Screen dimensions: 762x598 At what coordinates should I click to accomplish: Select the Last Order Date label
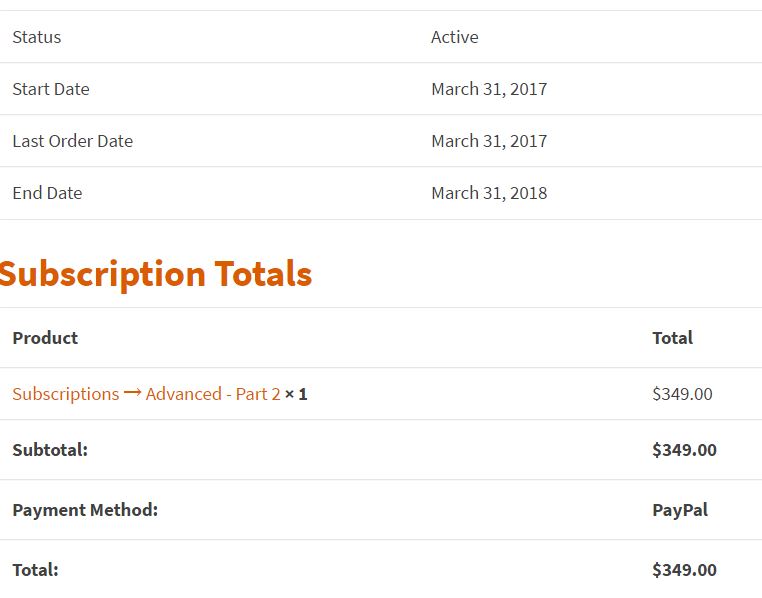72,141
